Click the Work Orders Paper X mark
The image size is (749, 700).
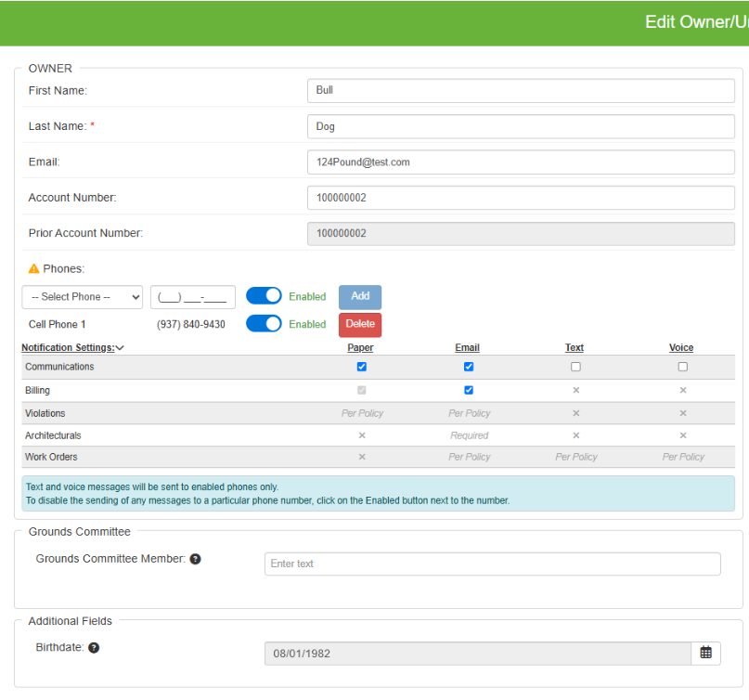click(362, 457)
